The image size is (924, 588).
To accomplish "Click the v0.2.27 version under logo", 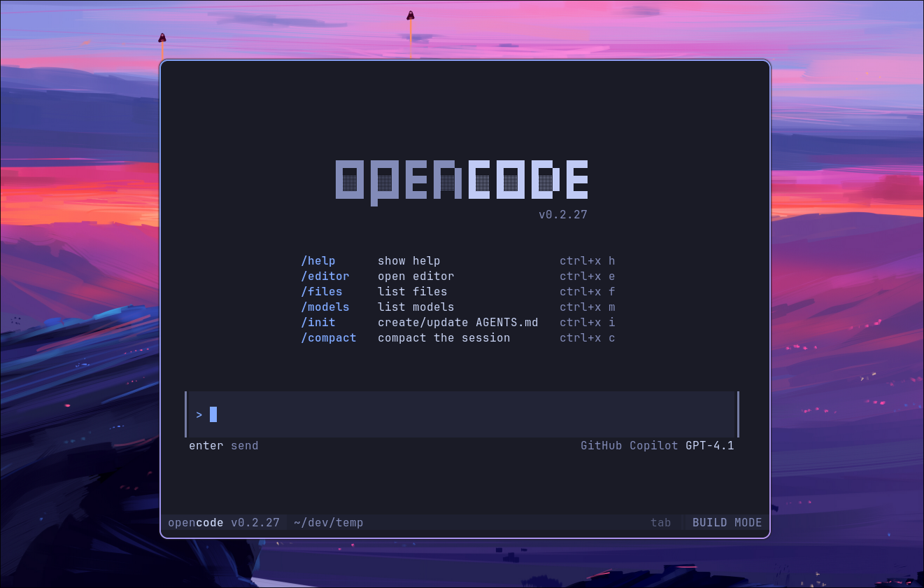I will coord(563,215).
